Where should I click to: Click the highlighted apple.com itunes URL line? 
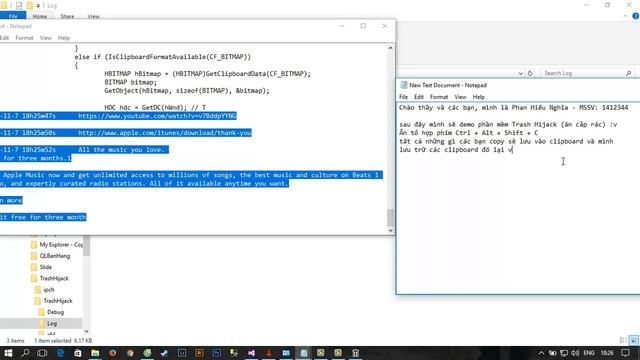(x=126, y=133)
